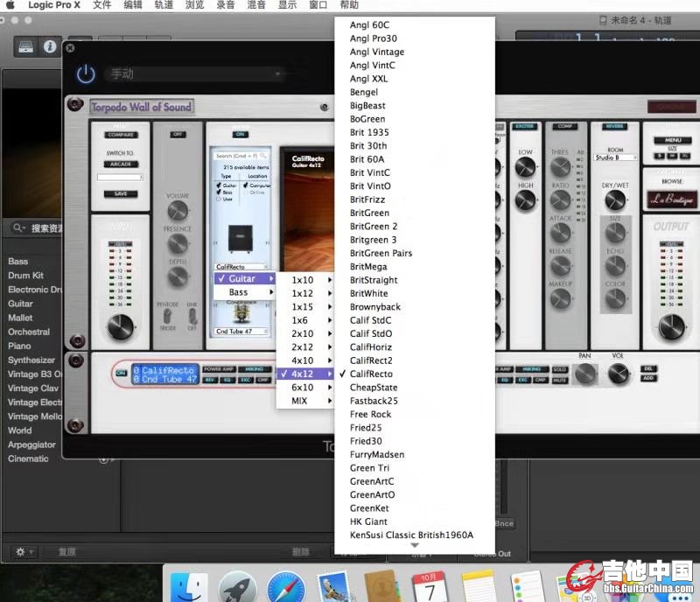The image size is (700, 602).
Task: Toggle the channel ON switch
Action: pyautogui.click(x=122, y=372)
